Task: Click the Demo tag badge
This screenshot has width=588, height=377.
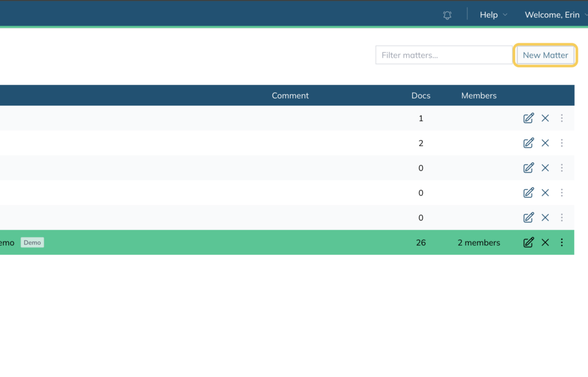Action: click(32, 243)
